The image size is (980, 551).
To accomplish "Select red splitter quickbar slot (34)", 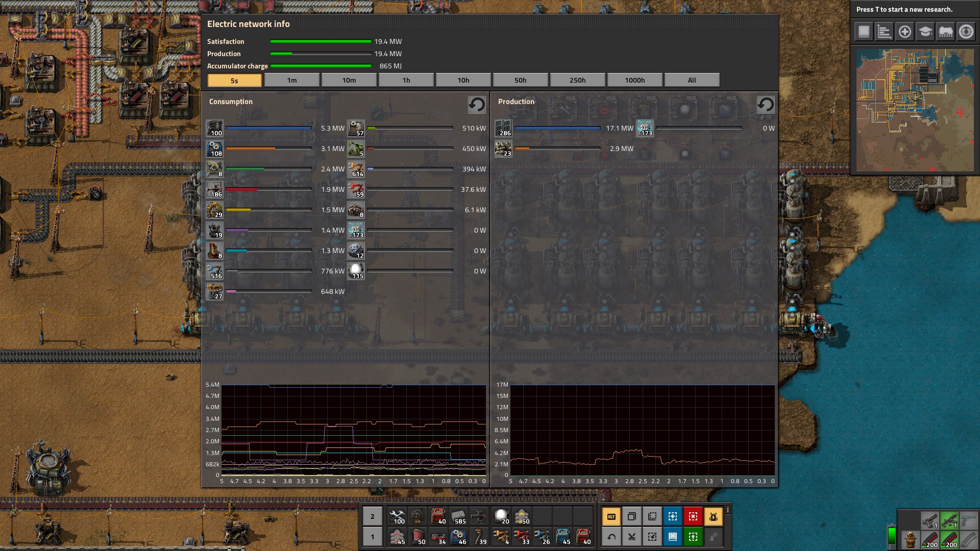I will (437, 537).
